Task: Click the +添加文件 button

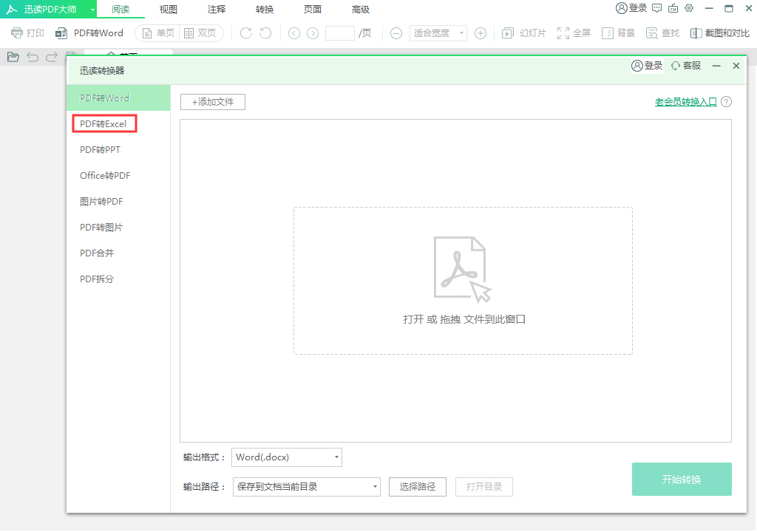Action: click(x=212, y=102)
